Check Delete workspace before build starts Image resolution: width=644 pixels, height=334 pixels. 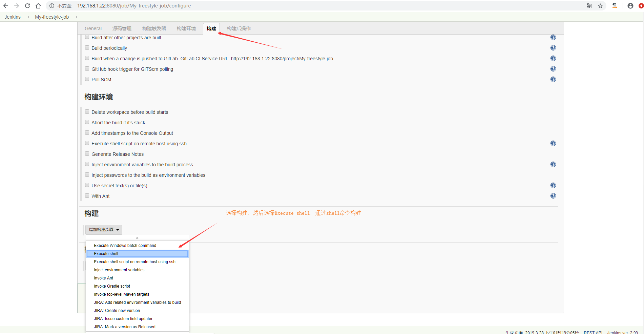pos(87,112)
